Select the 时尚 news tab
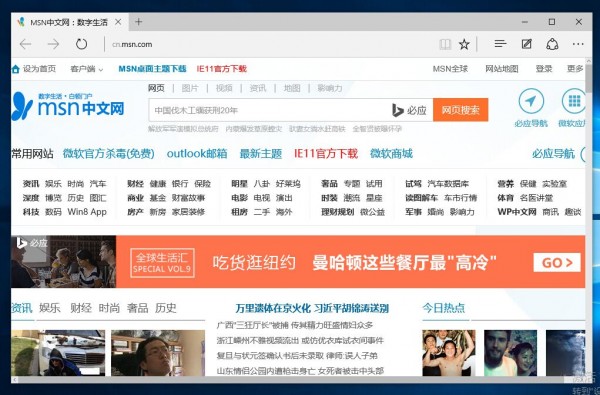 point(109,308)
